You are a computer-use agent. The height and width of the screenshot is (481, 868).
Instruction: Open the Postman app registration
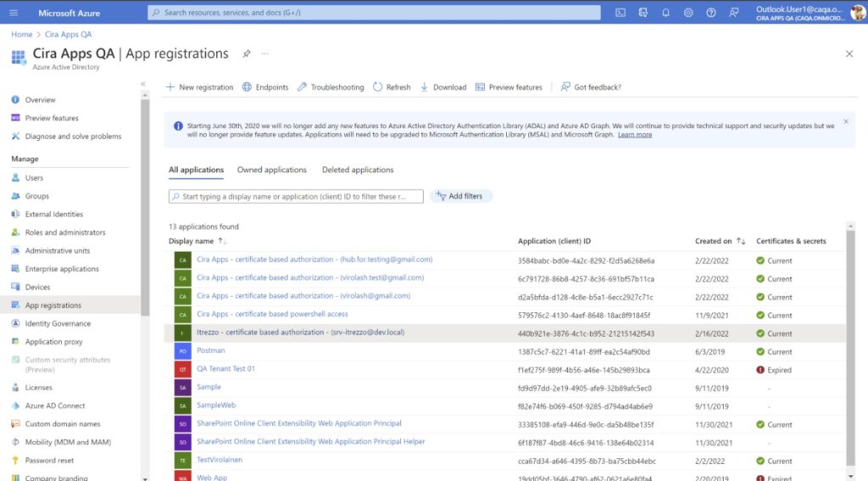tap(211, 350)
